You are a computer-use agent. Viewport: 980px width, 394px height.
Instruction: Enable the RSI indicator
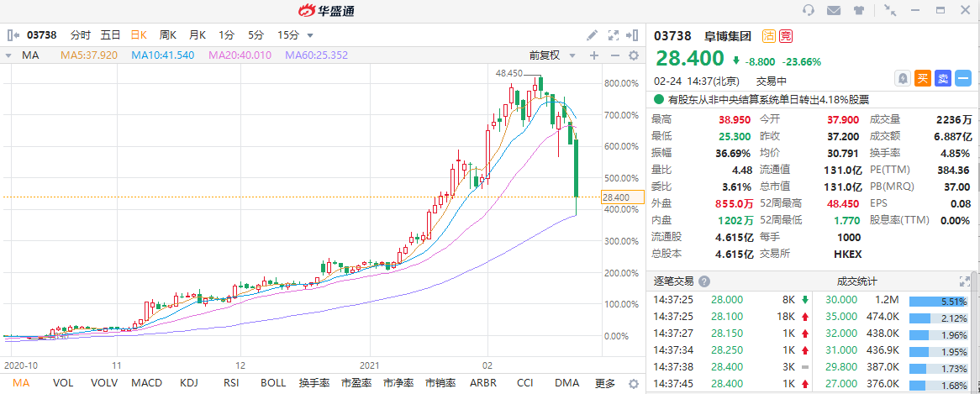click(x=231, y=383)
